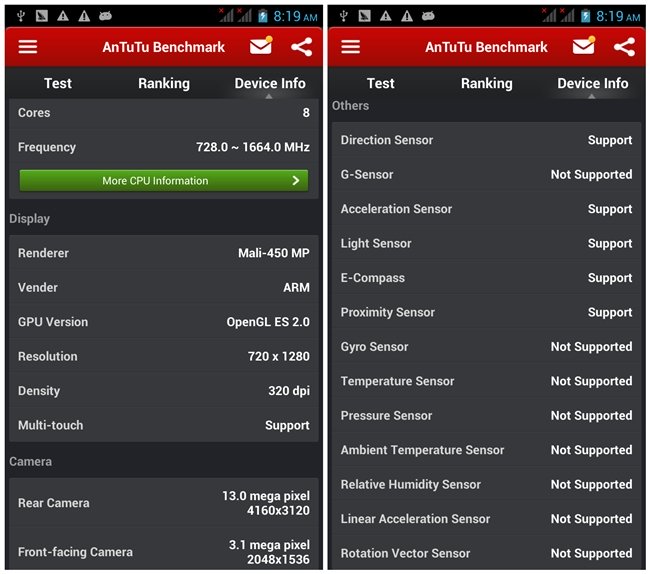Image resolution: width=650 pixels, height=574 pixels.
Task: Switch to Ranking tab on left screen
Action: click(164, 83)
